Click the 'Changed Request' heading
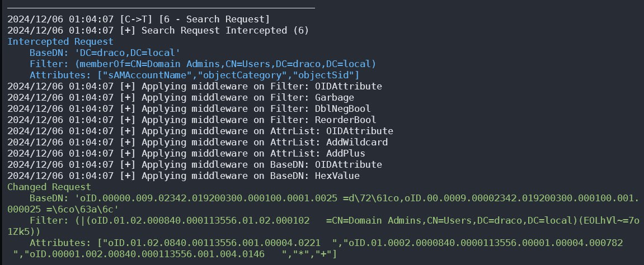 49,187
